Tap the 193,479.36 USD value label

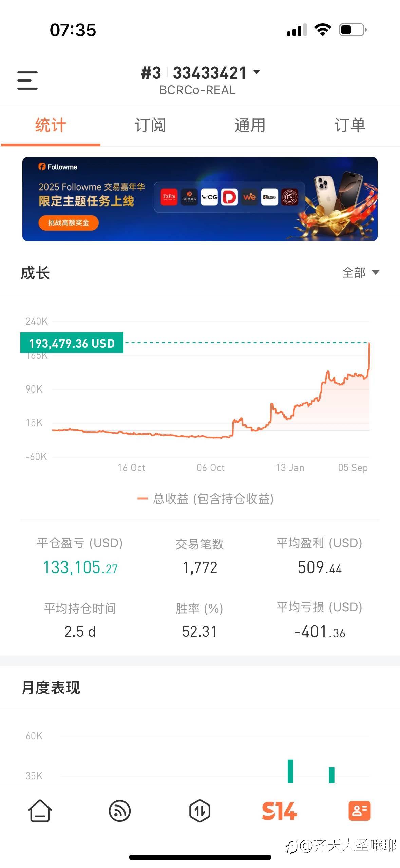(x=72, y=343)
